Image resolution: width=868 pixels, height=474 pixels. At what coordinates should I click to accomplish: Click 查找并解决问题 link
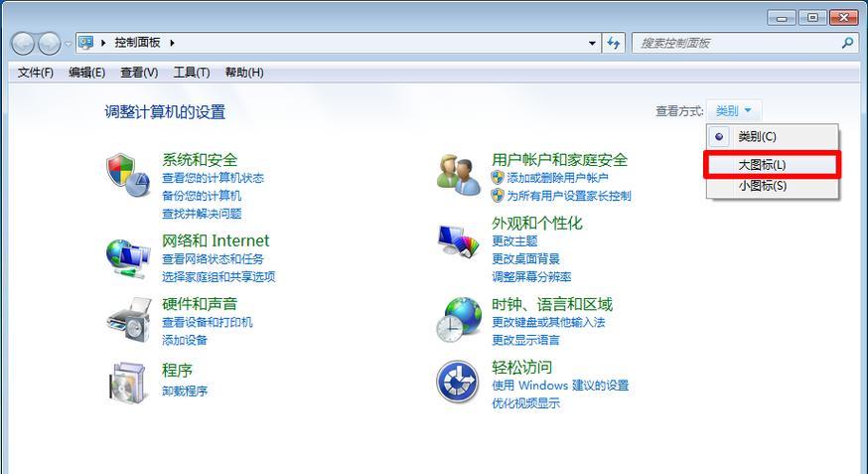tap(202, 214)
